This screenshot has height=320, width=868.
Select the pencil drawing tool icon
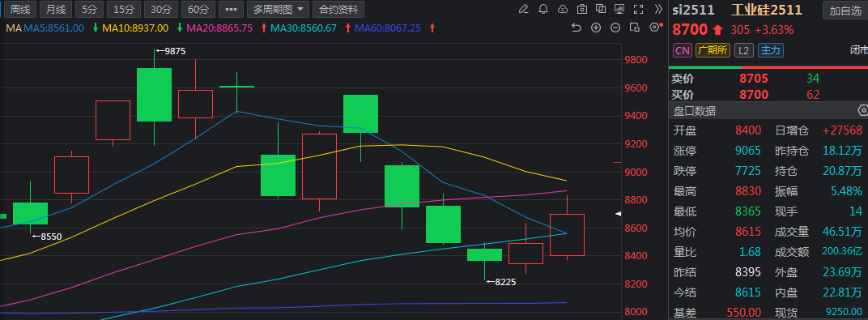(x=523, y=9)
